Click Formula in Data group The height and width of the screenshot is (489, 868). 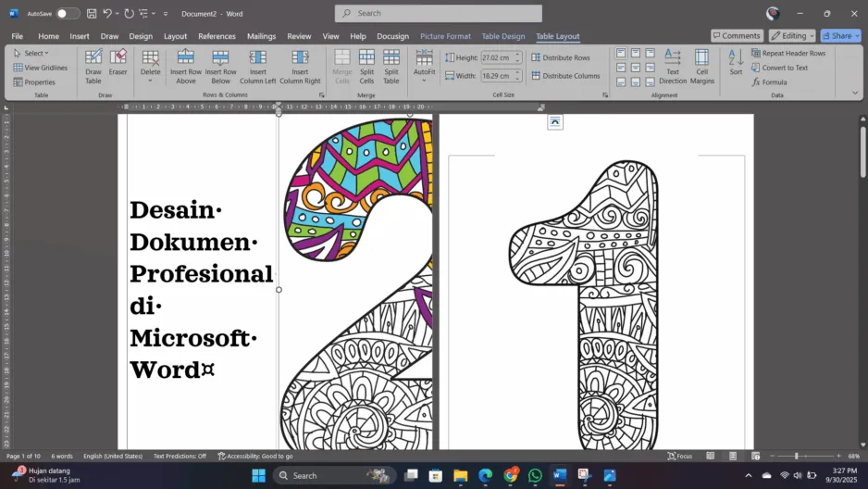pos(769,81)
